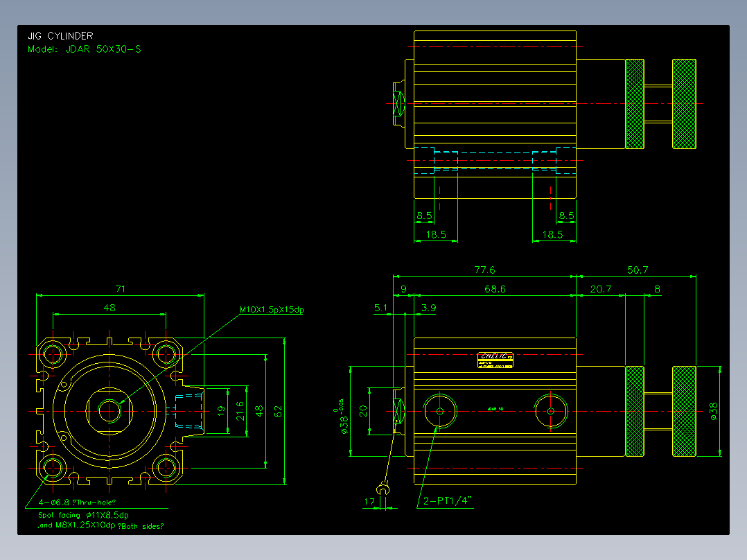Select the ø38-0.05 toleranced diameter dimension

tap(342, 417)
